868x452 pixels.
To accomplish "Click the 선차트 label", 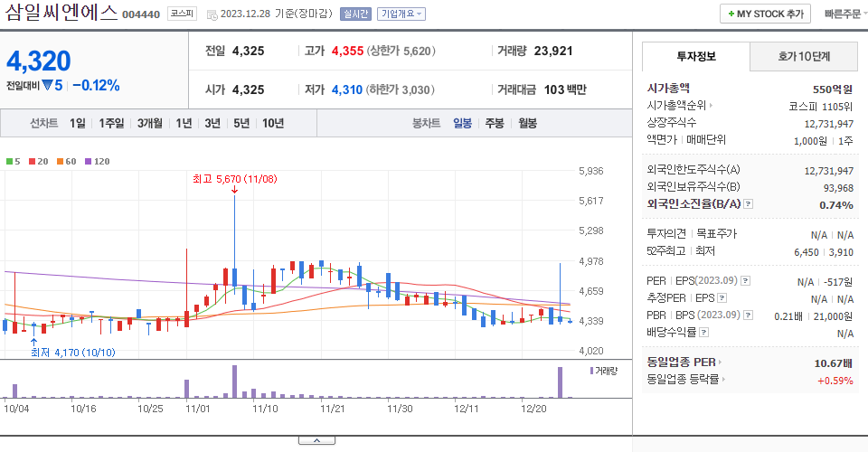I will click(x=43, y=123).
